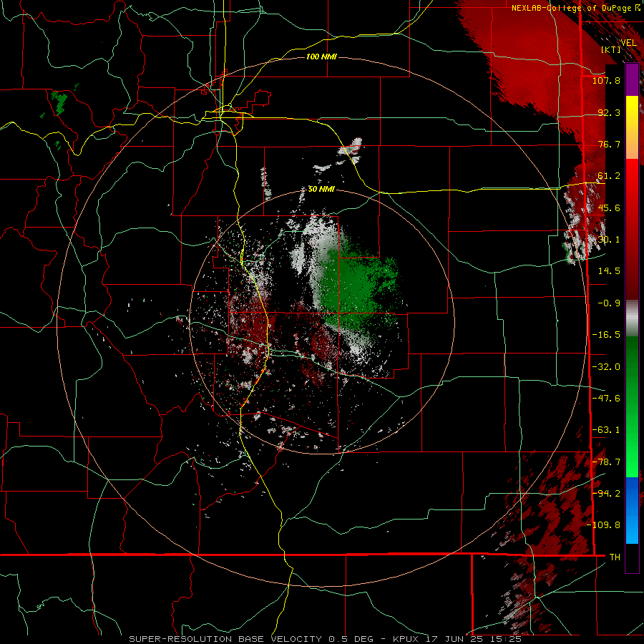This screenshot has height=644, width=644.
Task: Select the 14.5 value on velocity scale
Action: pos(609,271)
